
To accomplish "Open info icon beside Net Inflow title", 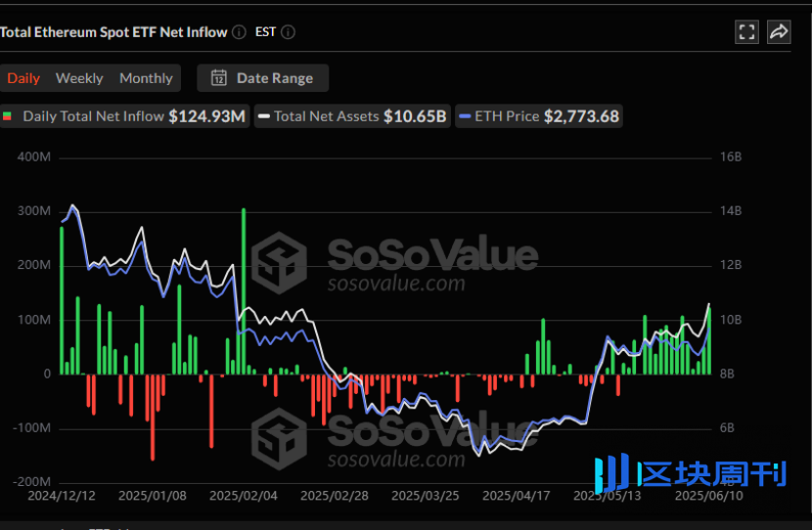I will [239, 32].
